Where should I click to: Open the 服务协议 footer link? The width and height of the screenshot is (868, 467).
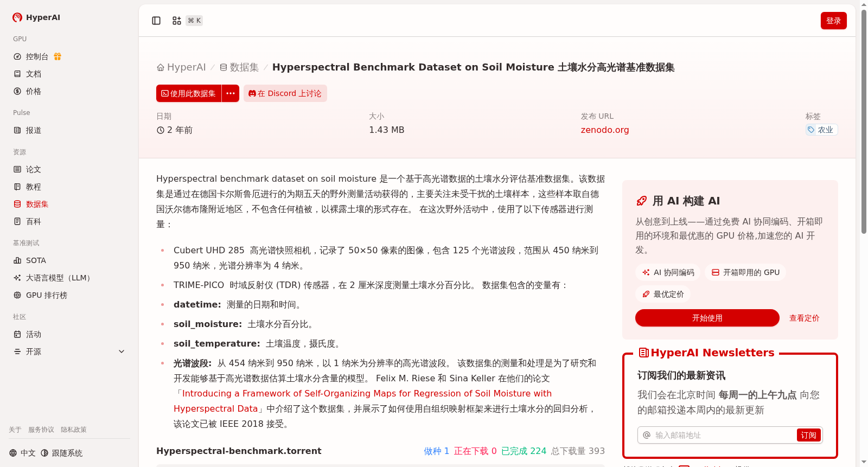pos(41,430)
